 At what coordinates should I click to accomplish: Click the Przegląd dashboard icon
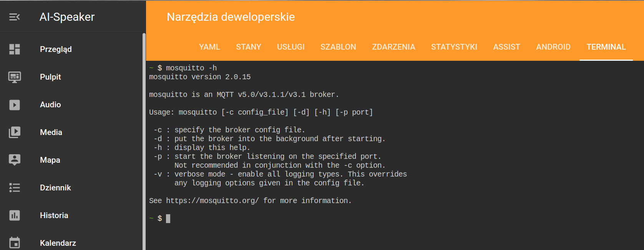point(15,49)
